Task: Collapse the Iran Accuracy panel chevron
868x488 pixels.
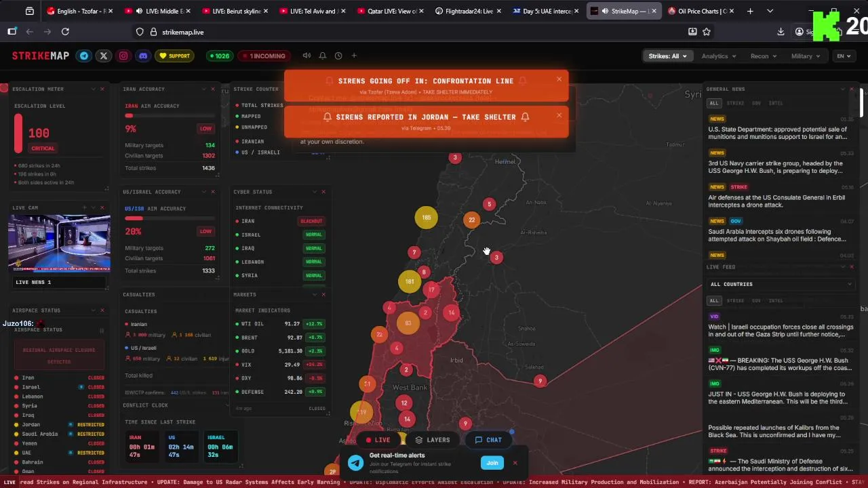Action: click(203, 89)
